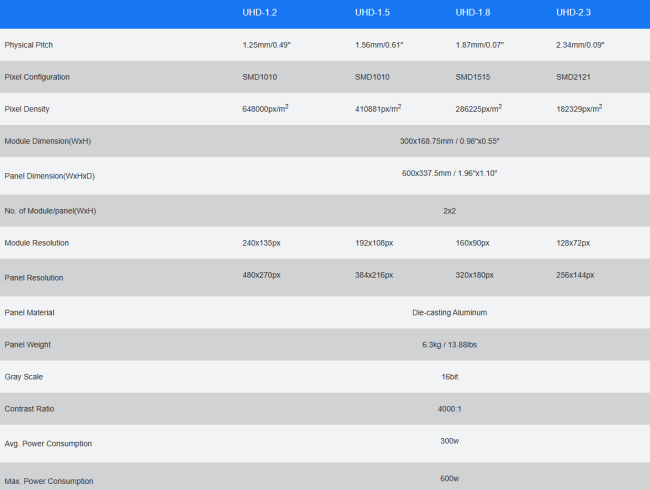This screenshot has height=490, width=650.
Task: Select the Module Dimension(WxH) row label
Action: (47, 141)
